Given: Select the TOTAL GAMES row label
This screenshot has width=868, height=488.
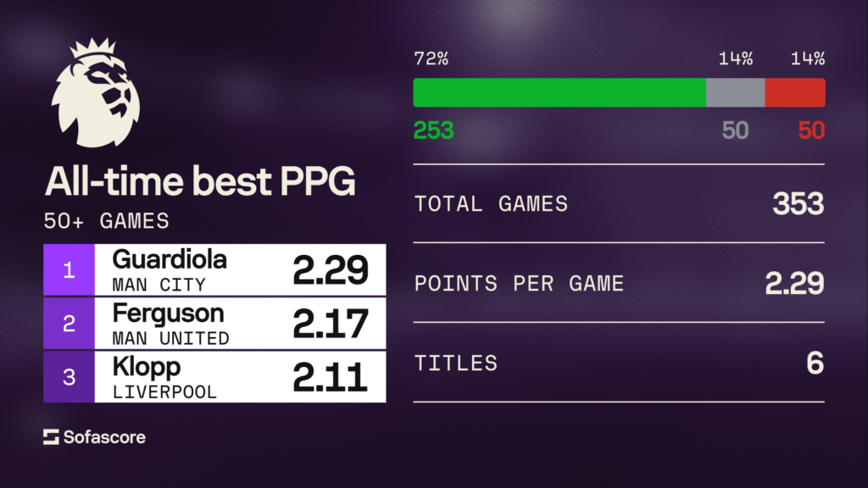Looking at the screenshot, I should [x=491, y=203].
